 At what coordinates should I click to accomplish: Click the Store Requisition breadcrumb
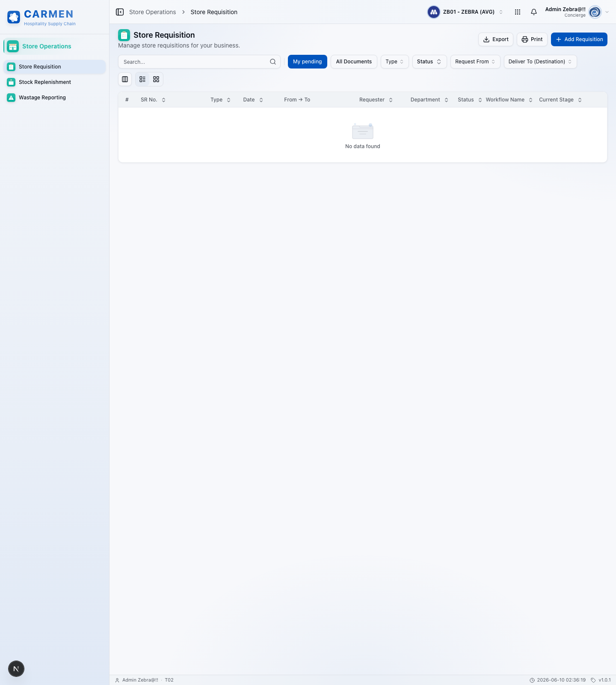click(214, 12)
